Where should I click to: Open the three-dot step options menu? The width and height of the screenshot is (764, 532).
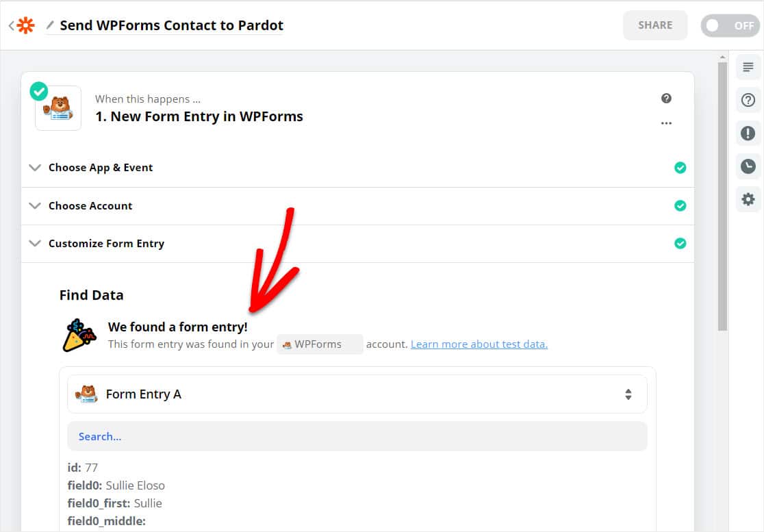coord(666,123)
